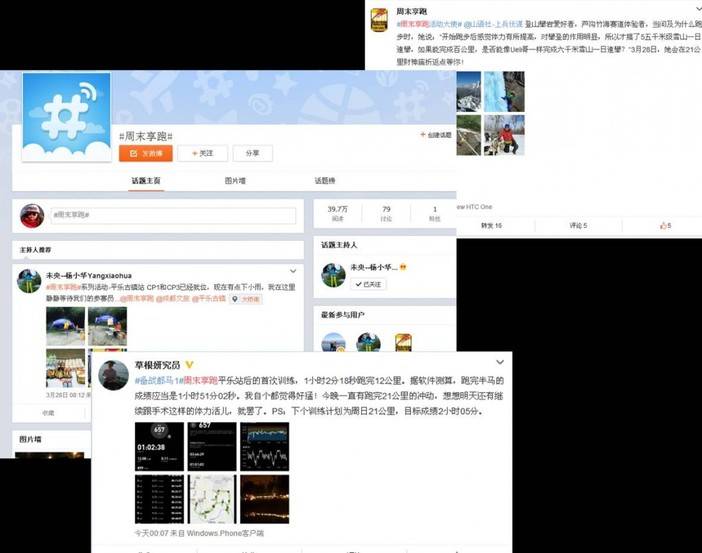This screenshot has width=702, height=553.
Task: Click the #周末享跑# post input field
Action: point(173,215)
